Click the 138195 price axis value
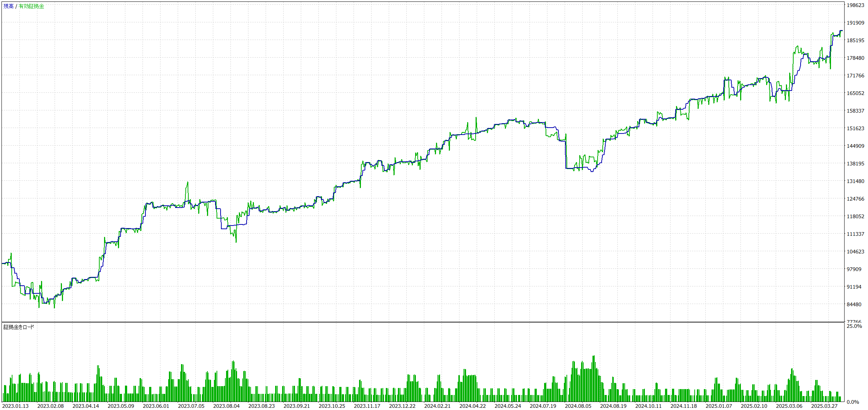The image size is (868, 410). point(855,164)
